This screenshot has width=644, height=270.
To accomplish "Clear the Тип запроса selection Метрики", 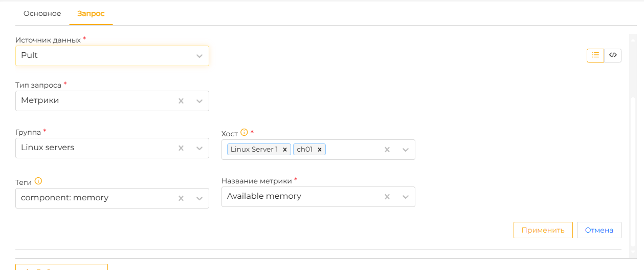I will tap(181, 101).
